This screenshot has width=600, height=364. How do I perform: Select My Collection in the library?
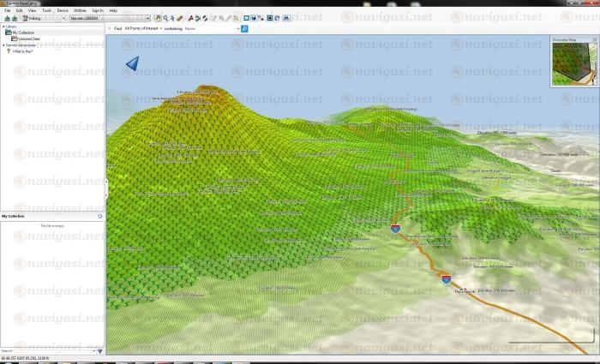point(23,33)
